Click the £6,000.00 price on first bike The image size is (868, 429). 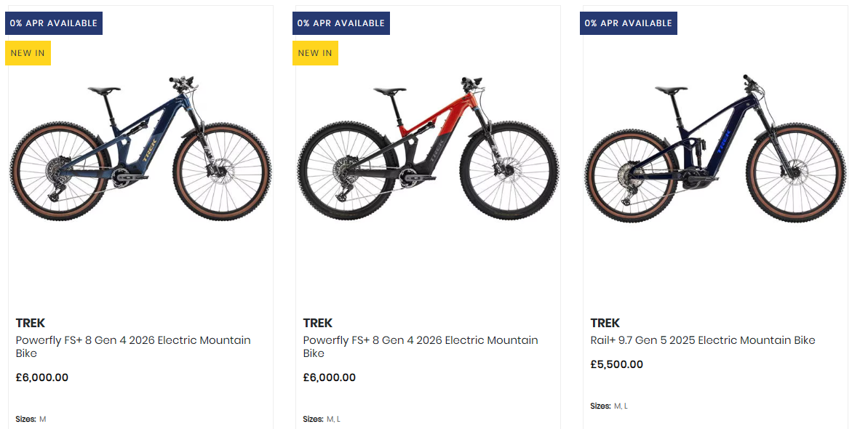[x=42, y=377]
